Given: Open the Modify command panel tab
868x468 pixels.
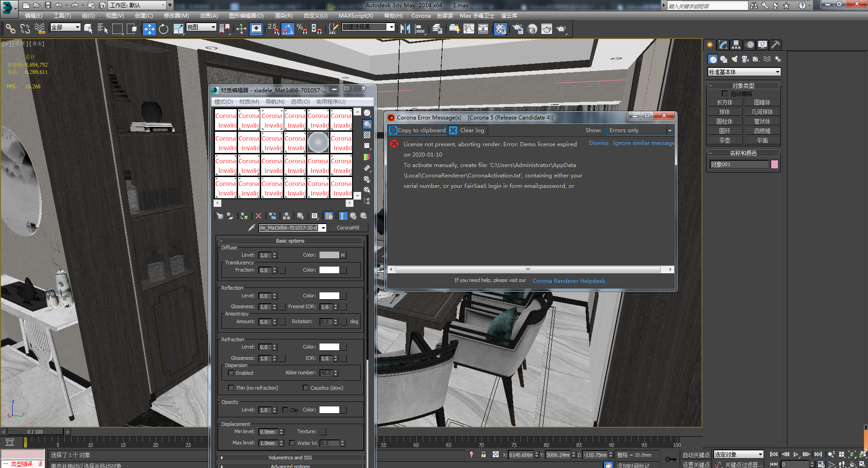Looking at the screenshot, I should click(x=723, y=44).
